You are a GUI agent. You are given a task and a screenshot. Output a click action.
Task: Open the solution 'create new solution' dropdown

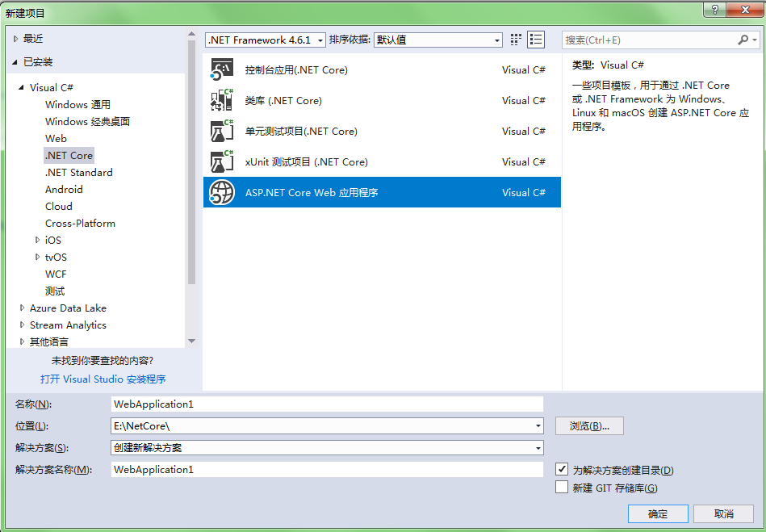[538, 447]
